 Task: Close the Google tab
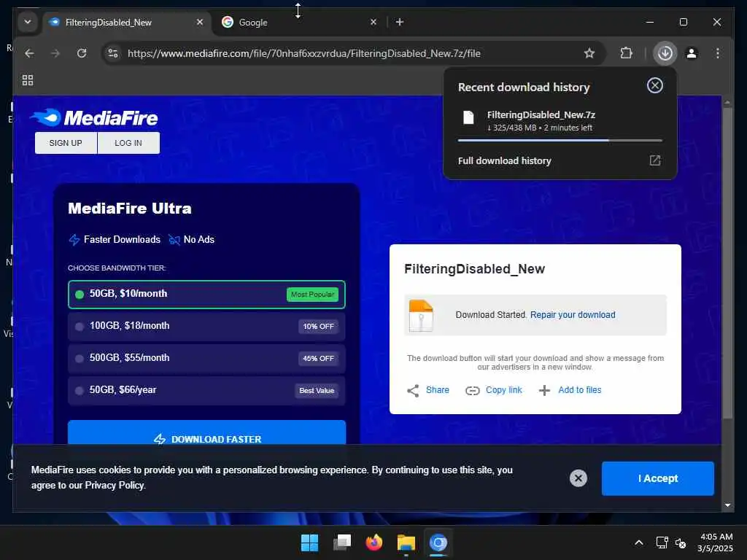373,22
